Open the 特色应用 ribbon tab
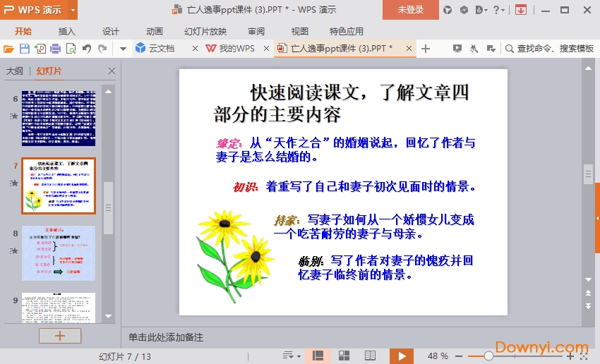 [x=347, y=31]
